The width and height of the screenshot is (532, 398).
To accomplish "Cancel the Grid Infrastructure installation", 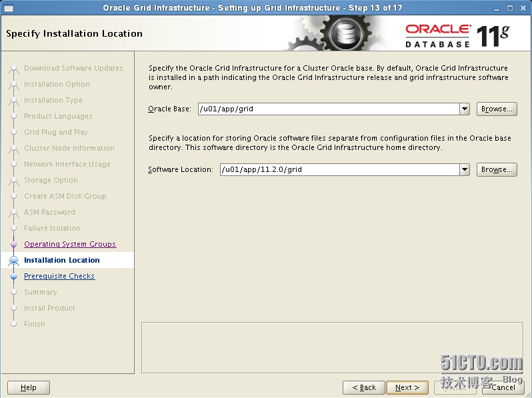I will coord(503,387).
